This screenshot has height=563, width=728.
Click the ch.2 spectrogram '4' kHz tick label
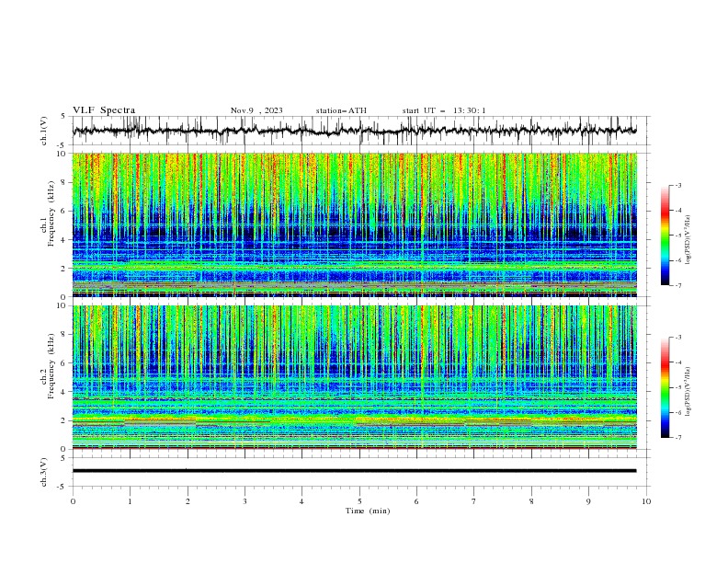(x=63, y=392)
